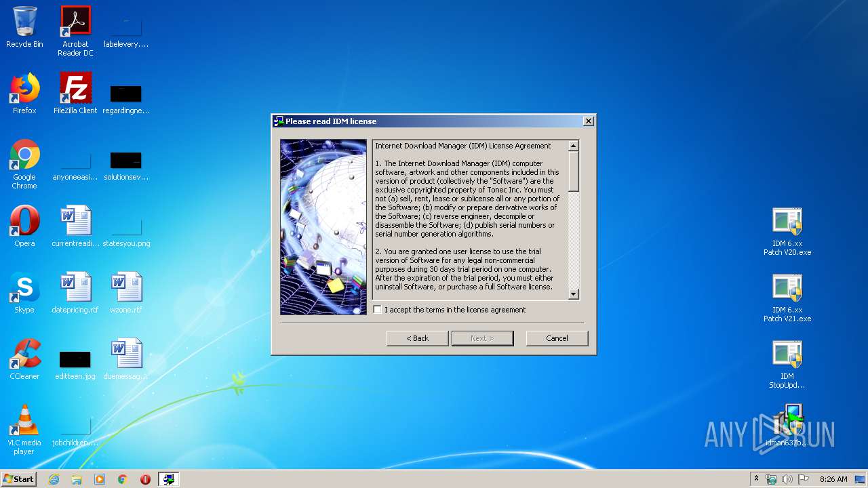Screen dimensions: 868x488
Task: Open the Recycle Bin icon
Action: click(x=24, y=28)
